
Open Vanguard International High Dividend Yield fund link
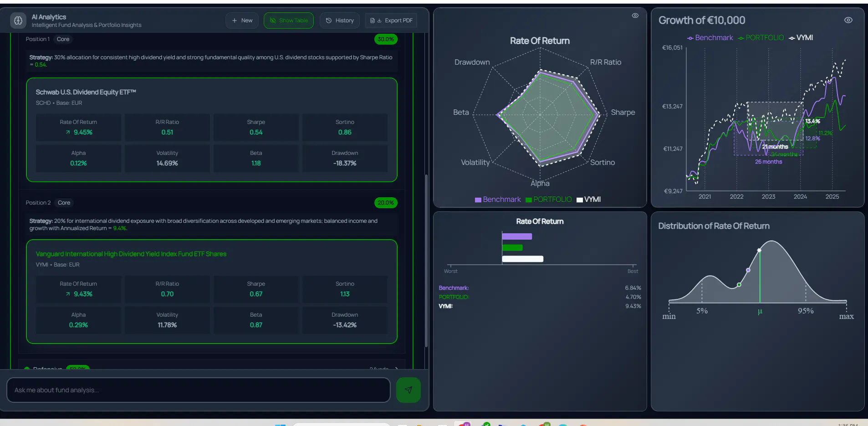coord(131,254)
